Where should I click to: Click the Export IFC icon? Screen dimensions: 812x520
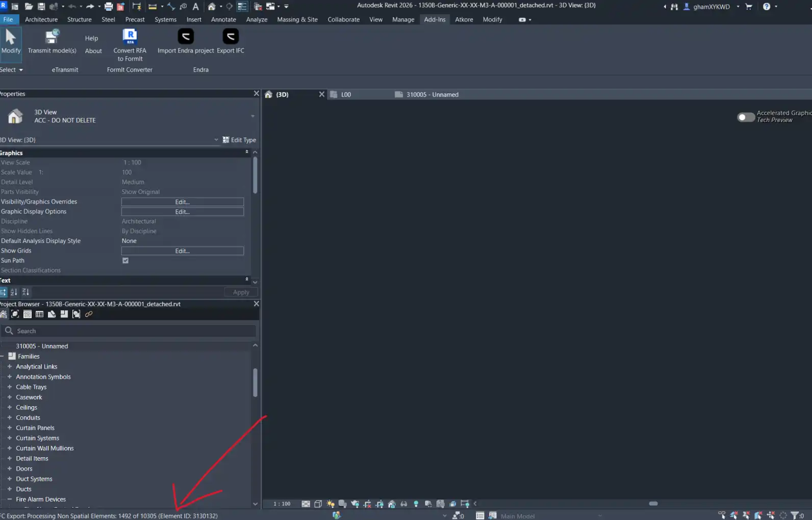click(x=231, y=37)
